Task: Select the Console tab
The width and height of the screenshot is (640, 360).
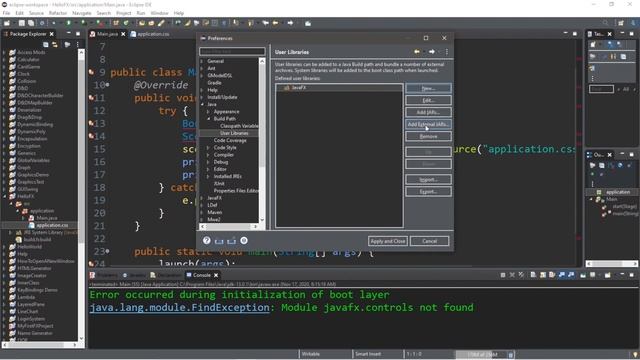Action: (x=202, y=275)
